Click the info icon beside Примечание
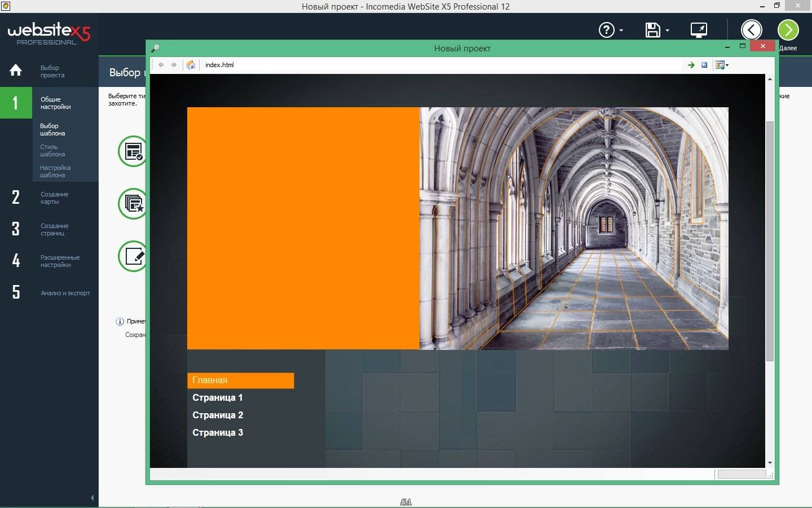 pyautogui.click(x=120, y=321)
